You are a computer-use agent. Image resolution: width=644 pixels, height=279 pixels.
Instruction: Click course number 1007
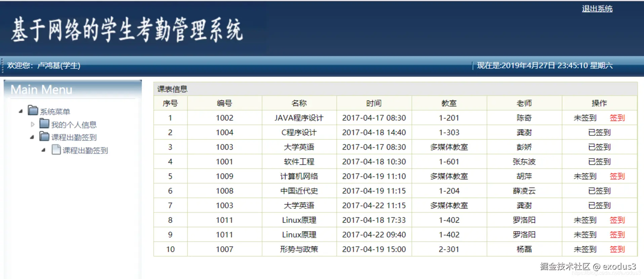225,249
